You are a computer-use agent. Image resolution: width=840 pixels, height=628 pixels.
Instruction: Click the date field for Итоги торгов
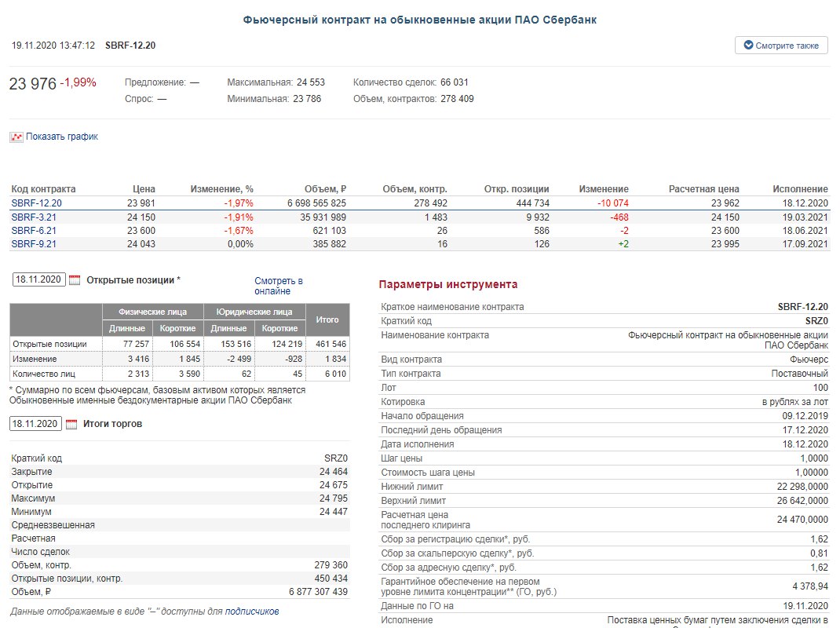click(x=35, y=423)
